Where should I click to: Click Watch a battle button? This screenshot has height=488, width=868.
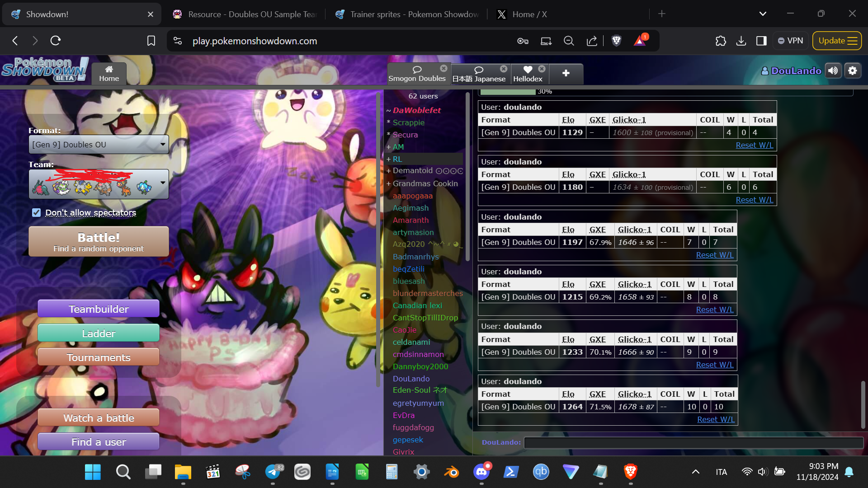99,418
